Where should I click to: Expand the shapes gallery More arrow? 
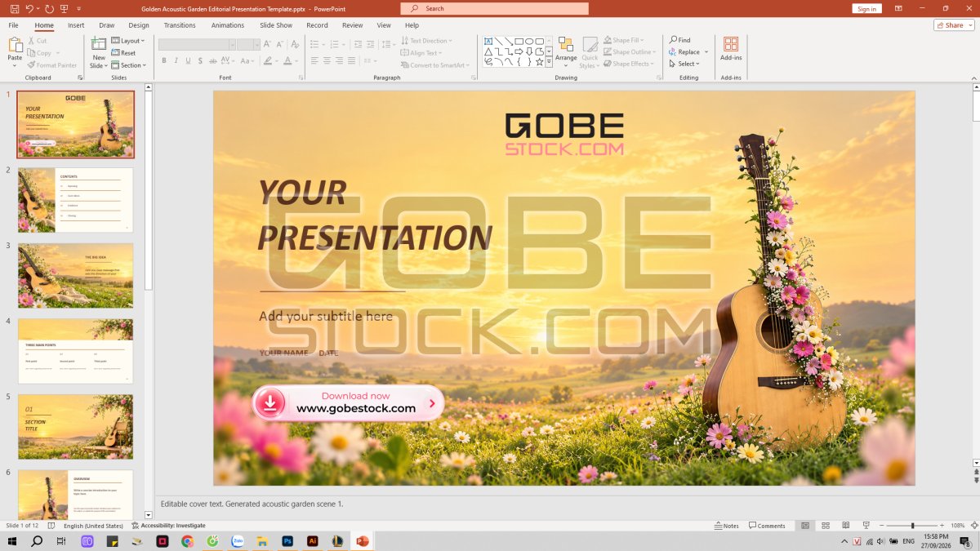click(x=549, y=62)
